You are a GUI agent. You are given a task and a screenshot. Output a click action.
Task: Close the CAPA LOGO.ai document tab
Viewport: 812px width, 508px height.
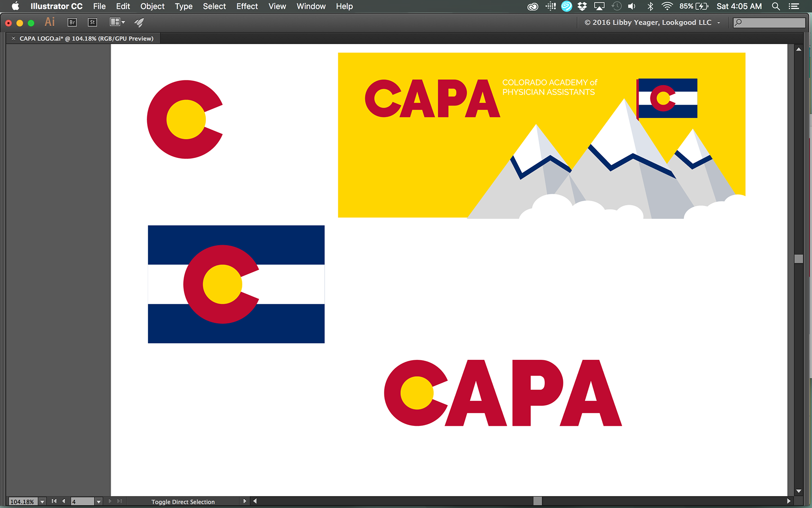(14, 38)
